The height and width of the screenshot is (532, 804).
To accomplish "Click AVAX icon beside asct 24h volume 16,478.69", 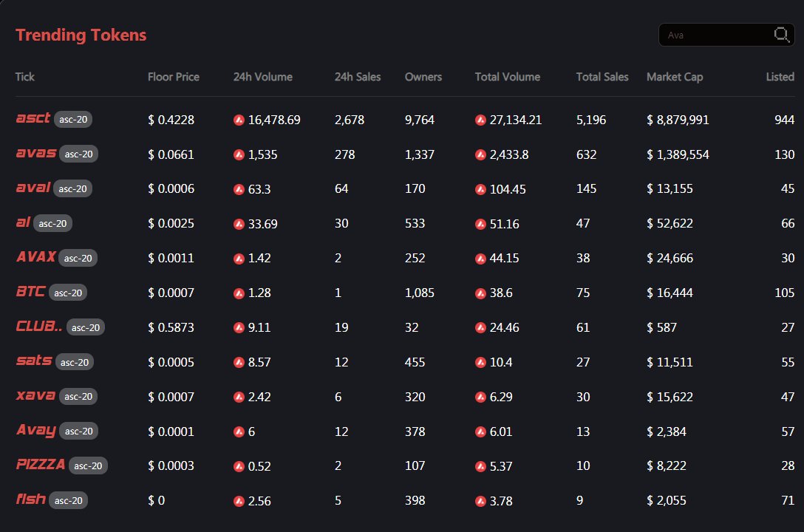I will 239,120.
